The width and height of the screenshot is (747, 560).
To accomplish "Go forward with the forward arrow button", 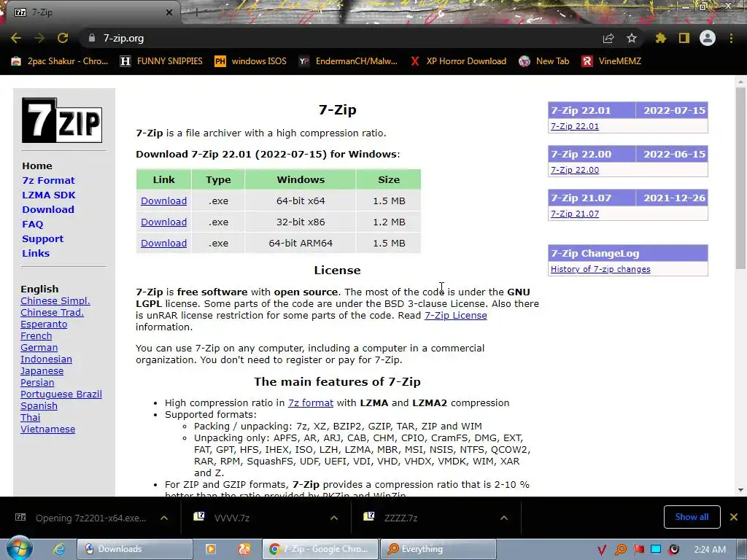I will tap(39, 38).
